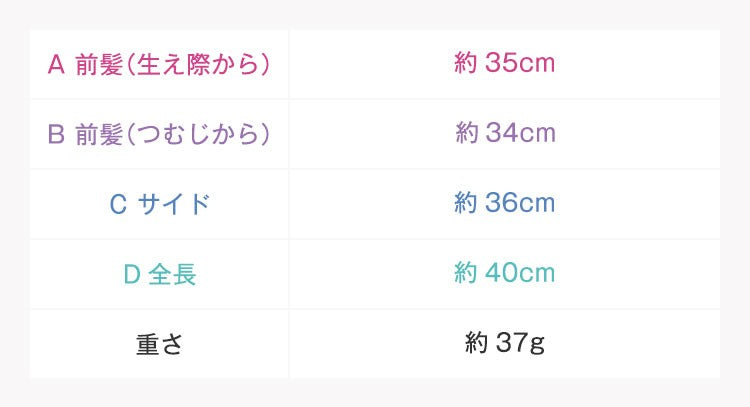
Task: Click the サイド row label
Action: tap(159, 204)
